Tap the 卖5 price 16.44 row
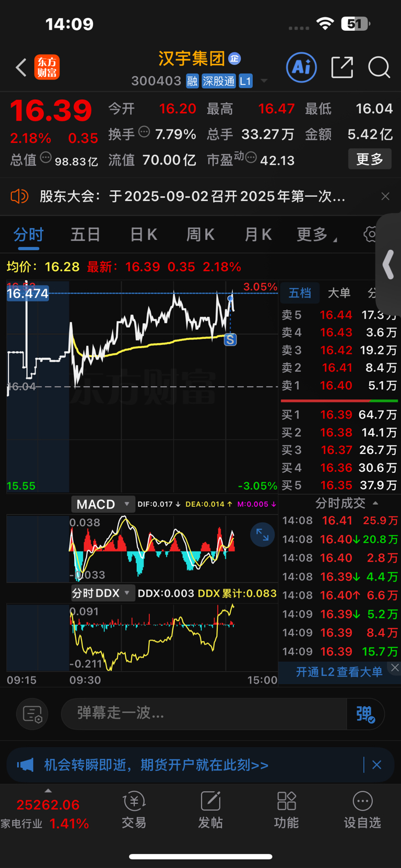This screenshot has height=868, width=401. pos(339,315)
